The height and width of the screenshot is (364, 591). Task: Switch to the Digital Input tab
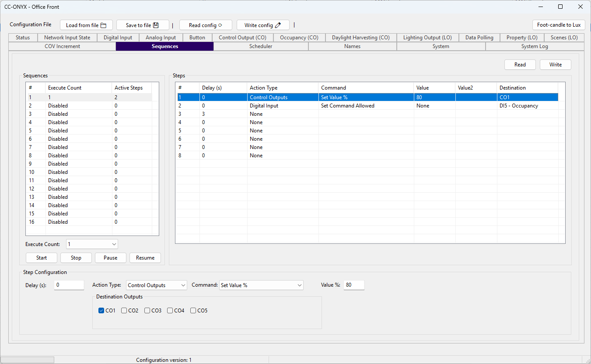coord(118,38)
